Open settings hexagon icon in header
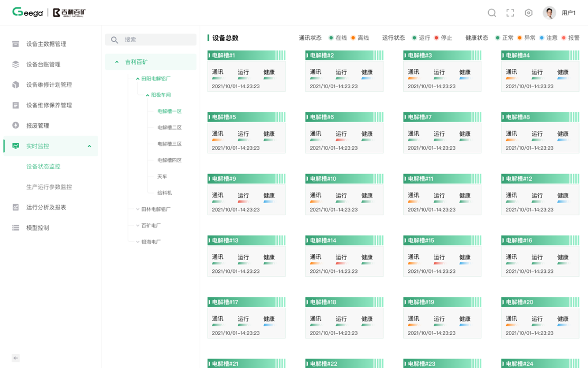 528,13
